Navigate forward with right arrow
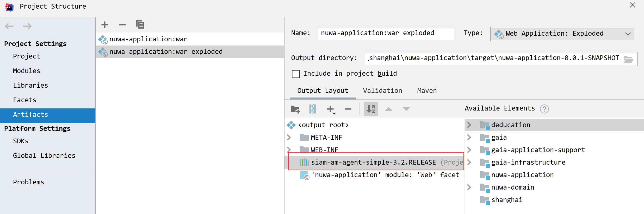Viewport: 644px width, 214px height. pyautogui.click(x=27, y=26)
